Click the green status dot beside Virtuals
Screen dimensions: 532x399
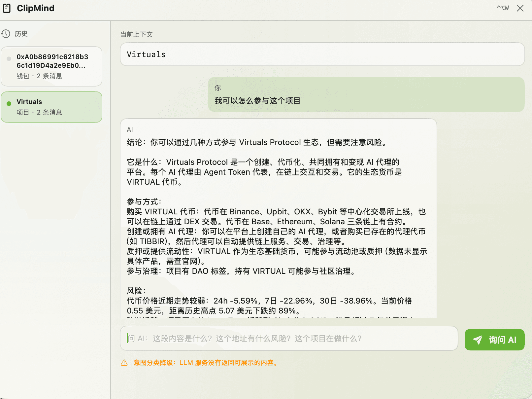[x=9, y=104]
